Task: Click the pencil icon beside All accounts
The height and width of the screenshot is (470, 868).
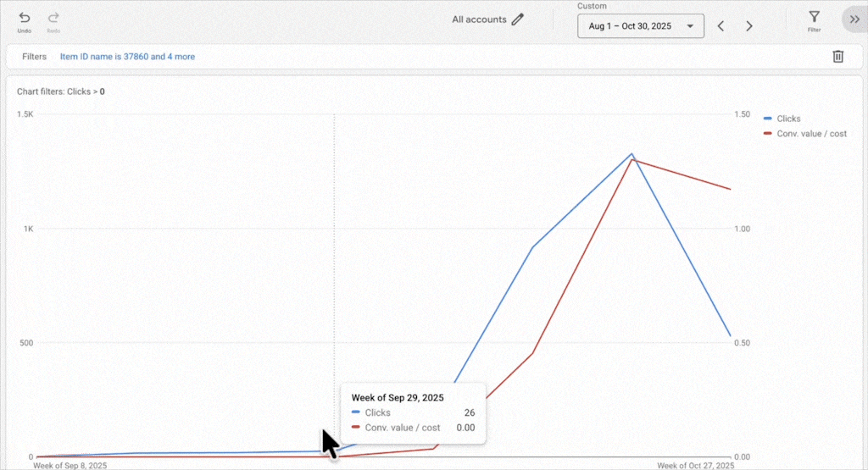Action: [x=518, y=19]
